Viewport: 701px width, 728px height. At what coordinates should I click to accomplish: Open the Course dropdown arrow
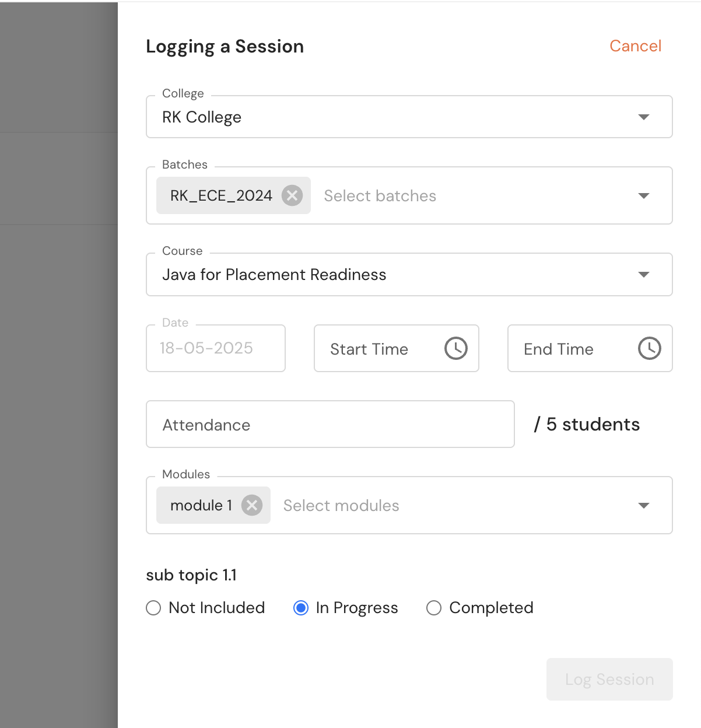coord(644,275)
